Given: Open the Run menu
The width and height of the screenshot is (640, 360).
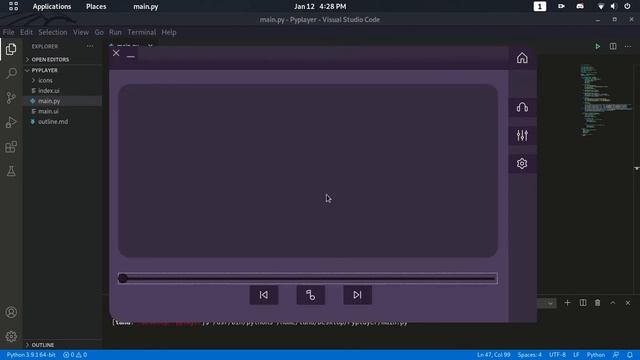Looking at the screenshot, I should pyautogui.click(x=115, y=32).
